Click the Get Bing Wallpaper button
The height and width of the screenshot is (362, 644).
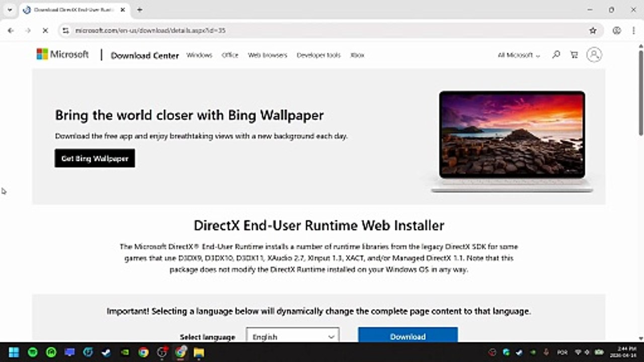click(95, 158)
